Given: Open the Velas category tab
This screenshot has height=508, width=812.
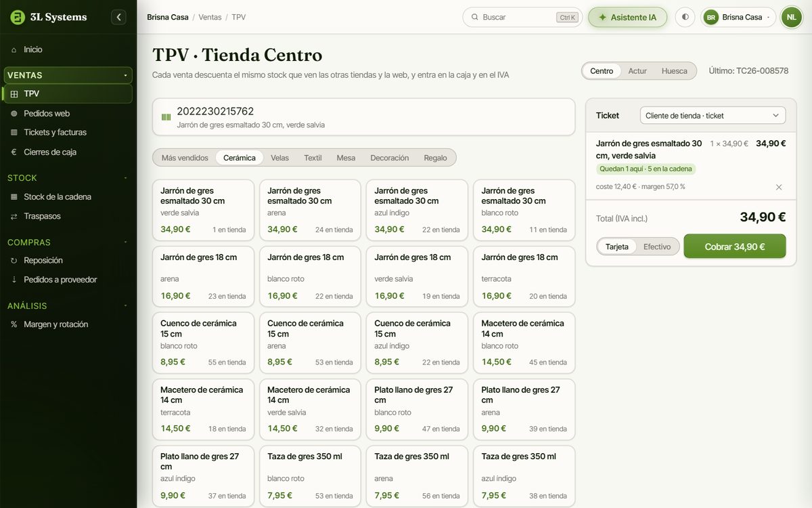Looking at the screenshot, I should point(279,158).
